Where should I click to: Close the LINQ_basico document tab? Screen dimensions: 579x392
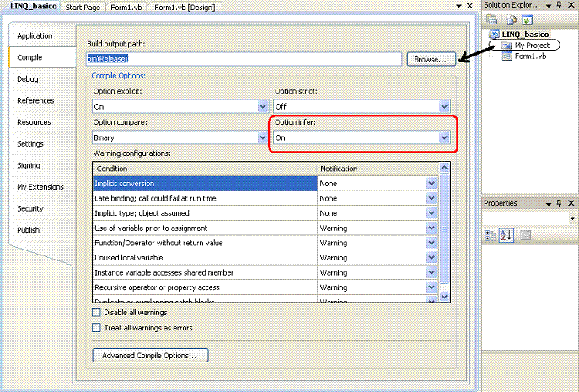tap(469, 6)
